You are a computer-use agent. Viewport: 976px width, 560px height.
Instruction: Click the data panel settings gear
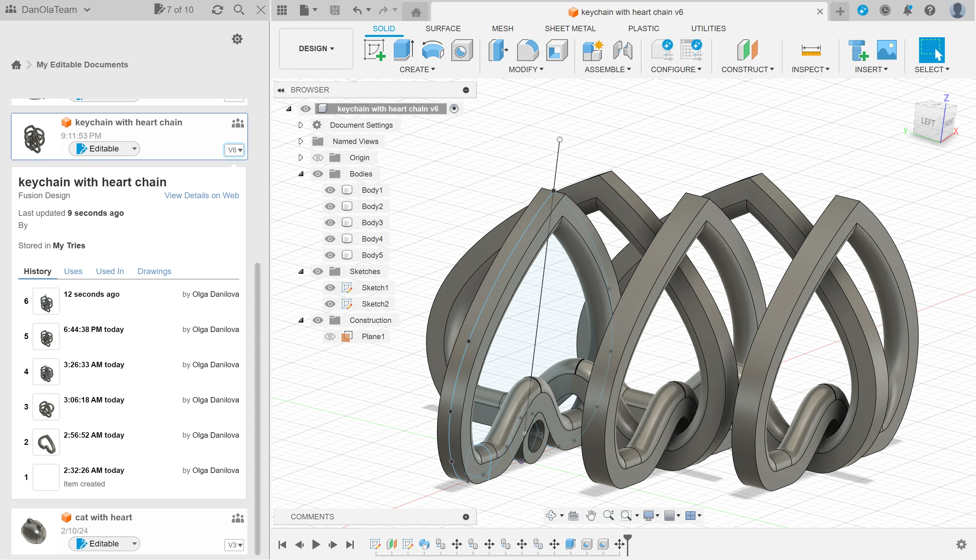(x=237, y=39)
